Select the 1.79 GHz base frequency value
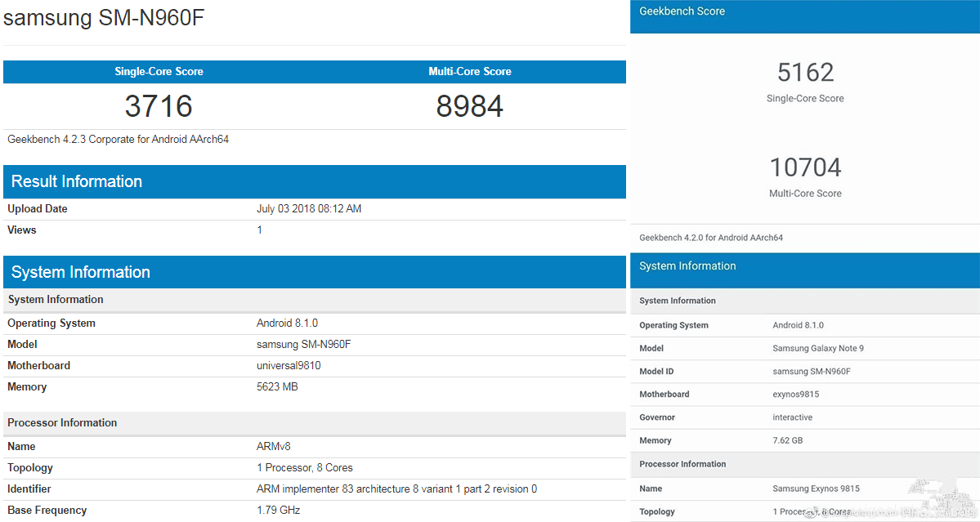980x522 pixels. (x=278, y=511)
